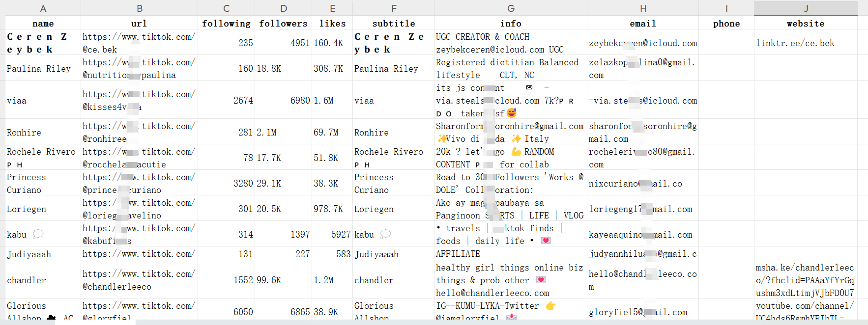Viewport: 868px width, 325px height.
Task: Select the followers value 6980
Action: (284, 100)
